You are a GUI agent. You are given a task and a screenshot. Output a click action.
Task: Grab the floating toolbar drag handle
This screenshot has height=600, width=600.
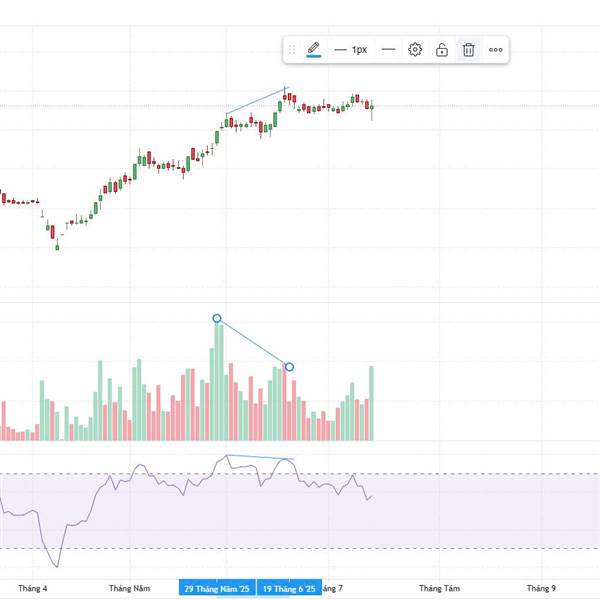point(292,49)
